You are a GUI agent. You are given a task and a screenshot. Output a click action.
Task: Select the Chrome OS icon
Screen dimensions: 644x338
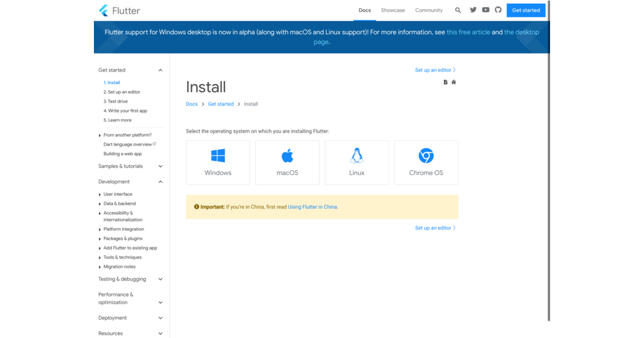click(x=426, y=156)
